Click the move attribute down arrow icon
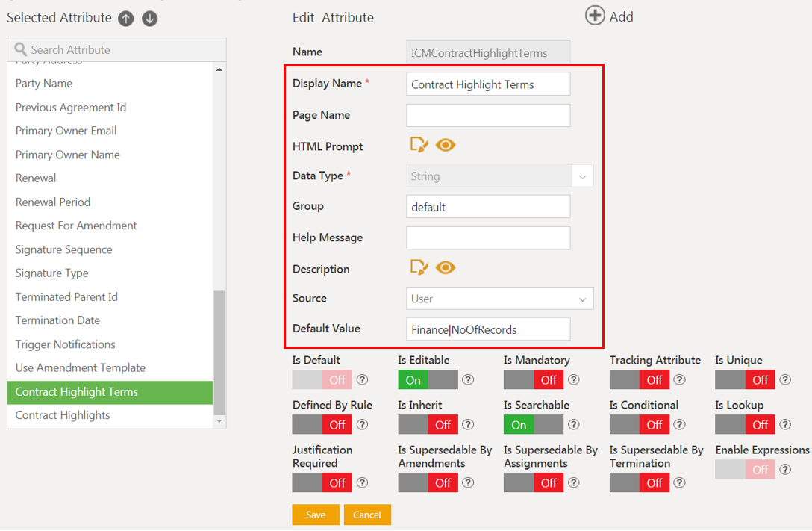The width and height of the screenshot is (812, 531). point(150,19)
